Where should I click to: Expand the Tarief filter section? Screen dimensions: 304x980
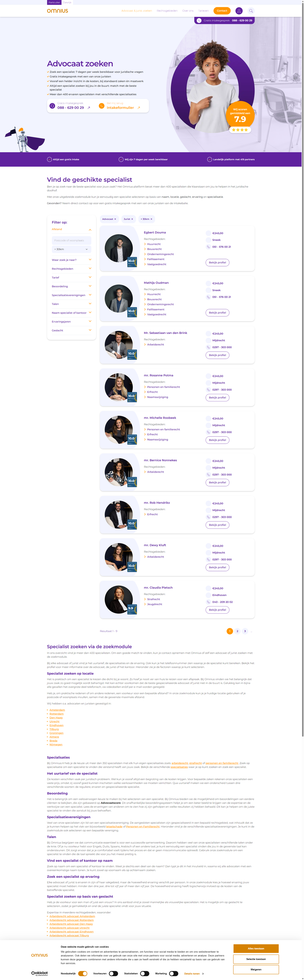[71, 277]
